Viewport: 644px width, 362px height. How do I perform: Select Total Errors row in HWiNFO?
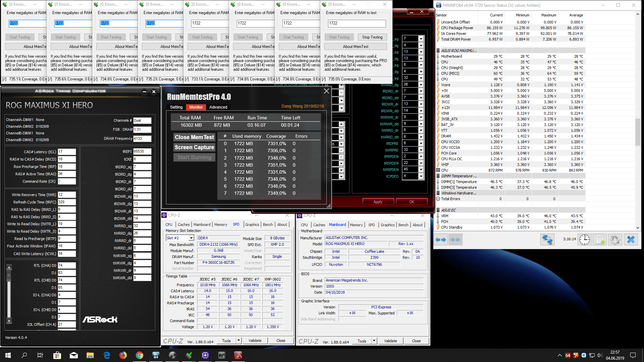pyautogui.click(x=510, y=199)
